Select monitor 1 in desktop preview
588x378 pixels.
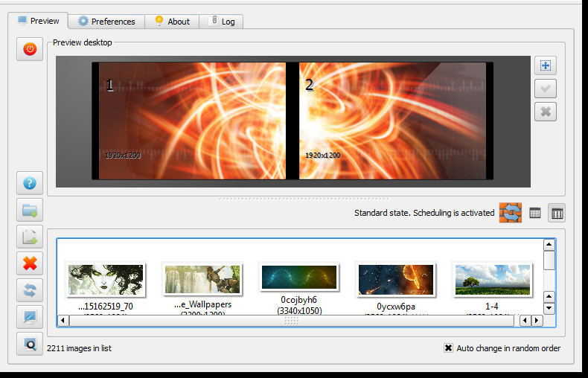pos(192,121)
